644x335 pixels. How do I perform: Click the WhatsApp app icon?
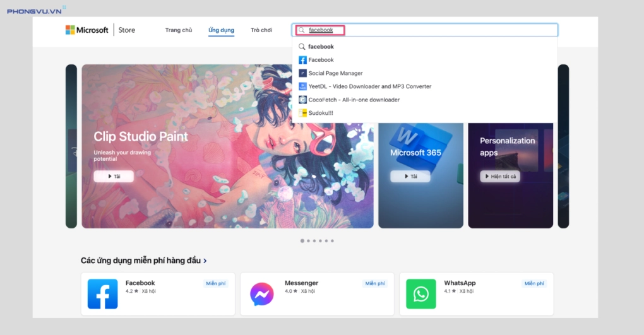click(421, 294)
